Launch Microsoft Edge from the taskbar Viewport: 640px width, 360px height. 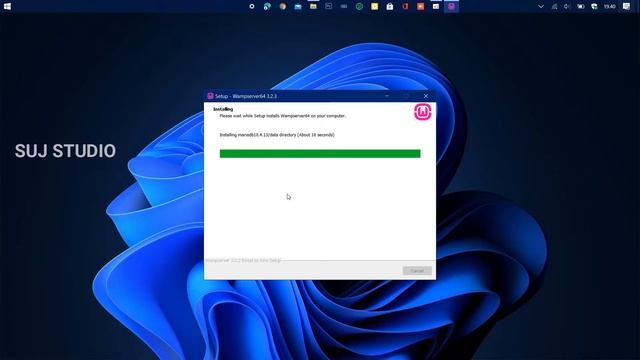267,6
